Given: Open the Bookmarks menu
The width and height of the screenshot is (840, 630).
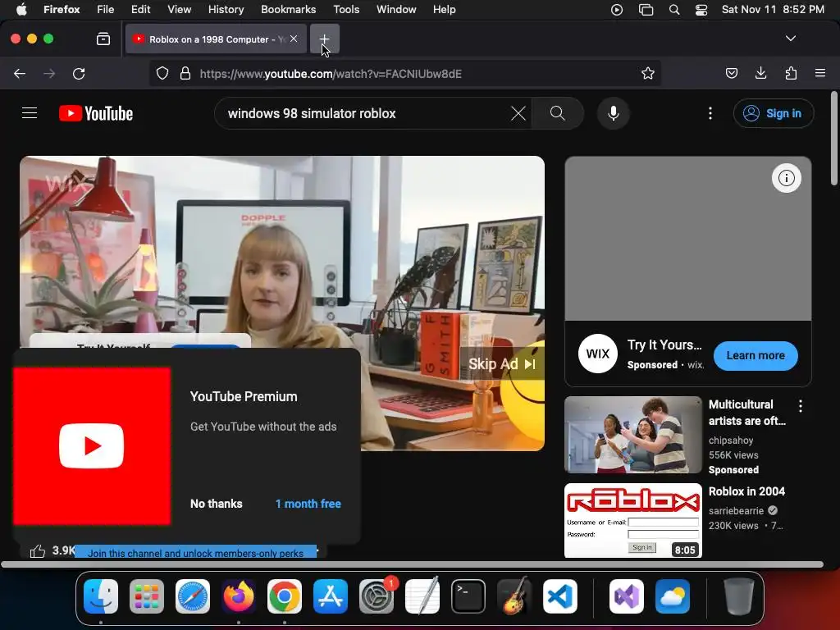Looking at the screenshot, I should point(288,10).
